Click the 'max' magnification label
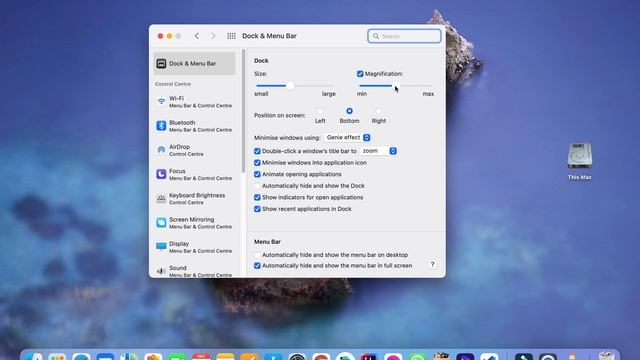 click(x=428, y=94)
